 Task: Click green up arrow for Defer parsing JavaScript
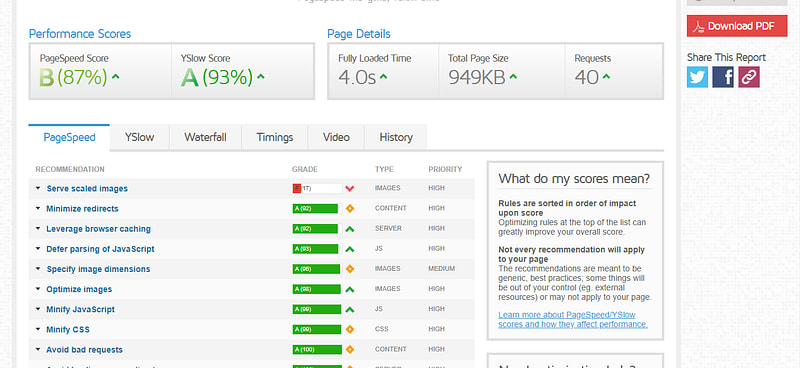tap(349, 249)
